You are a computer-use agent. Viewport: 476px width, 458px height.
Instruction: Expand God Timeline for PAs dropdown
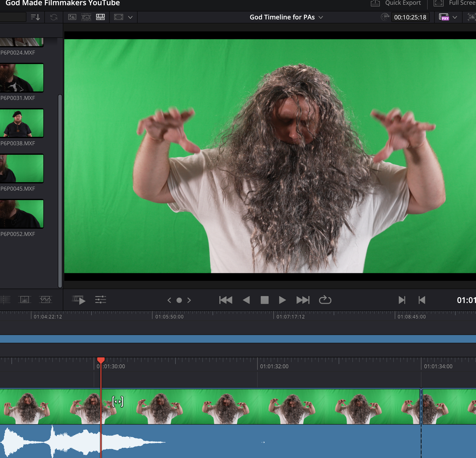coord(321,17)
